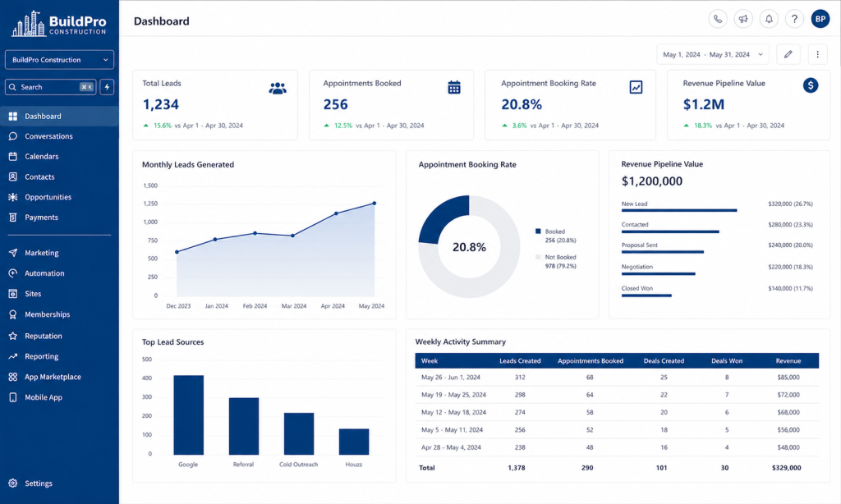Open the megaphone announcements icon

tap(743, 20)
